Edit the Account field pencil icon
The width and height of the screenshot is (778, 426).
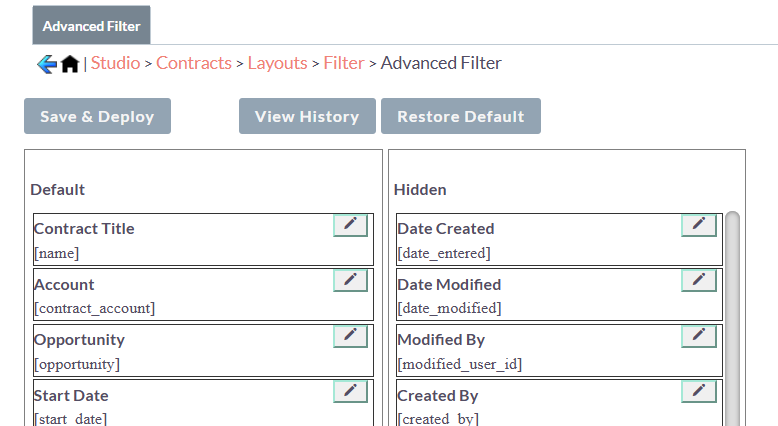coord(350,281)
